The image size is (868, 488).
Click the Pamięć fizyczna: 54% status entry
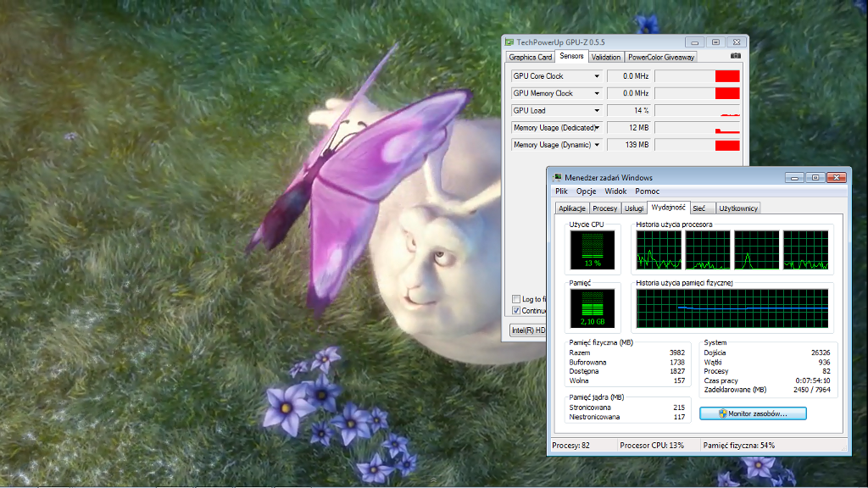click(738, 446)
